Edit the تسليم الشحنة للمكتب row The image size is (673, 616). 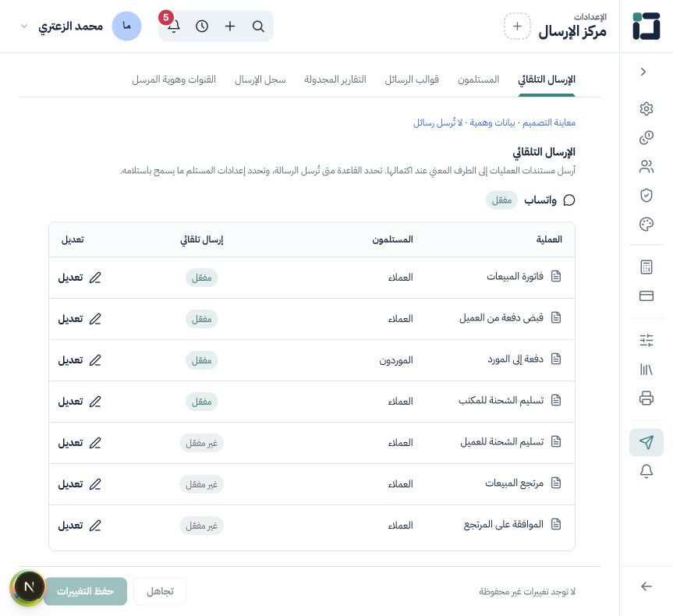80,402
